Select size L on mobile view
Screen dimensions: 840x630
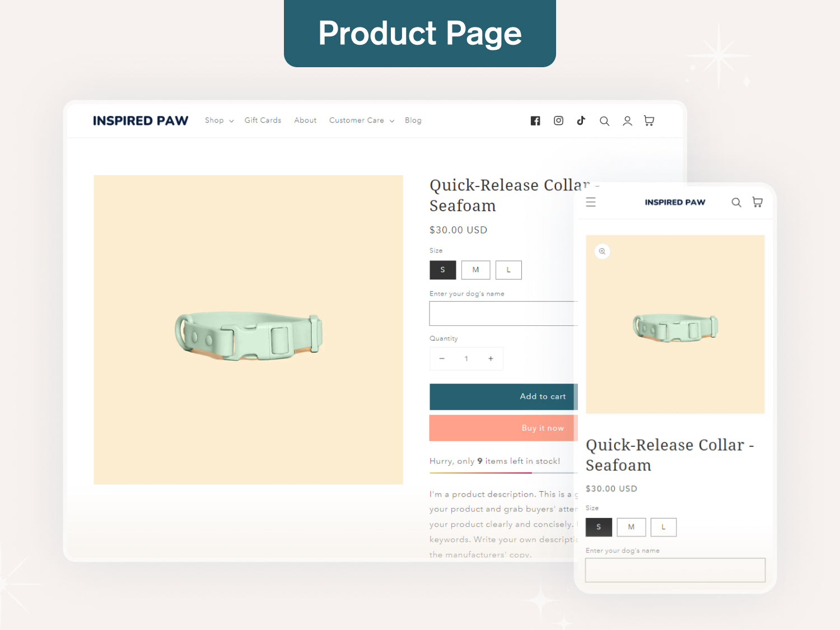click(x=663, y=527)
